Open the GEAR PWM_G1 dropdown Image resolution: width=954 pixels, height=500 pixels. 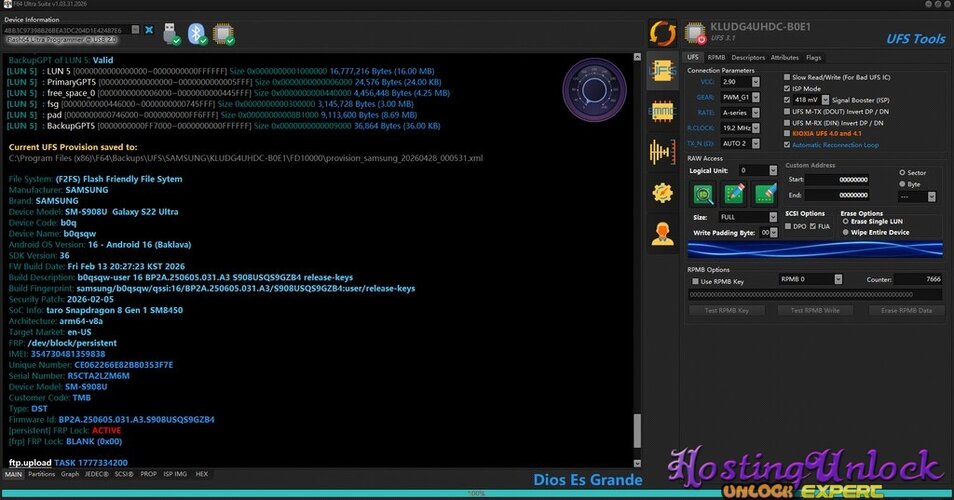(756, 97)
